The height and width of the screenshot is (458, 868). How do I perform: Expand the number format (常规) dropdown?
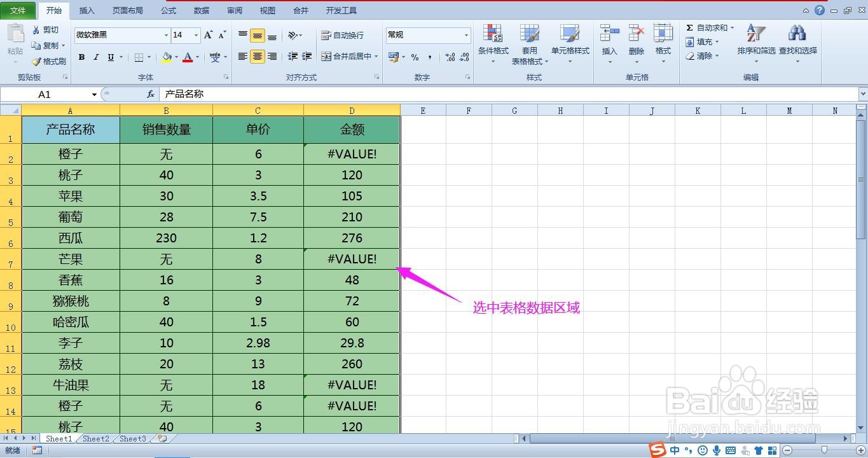pos(465,35)
